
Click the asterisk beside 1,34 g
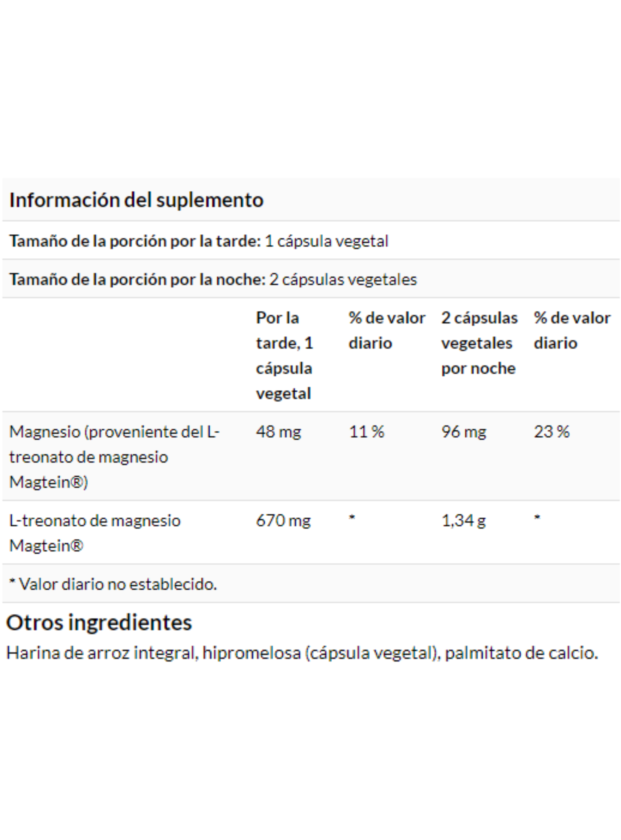537,517
